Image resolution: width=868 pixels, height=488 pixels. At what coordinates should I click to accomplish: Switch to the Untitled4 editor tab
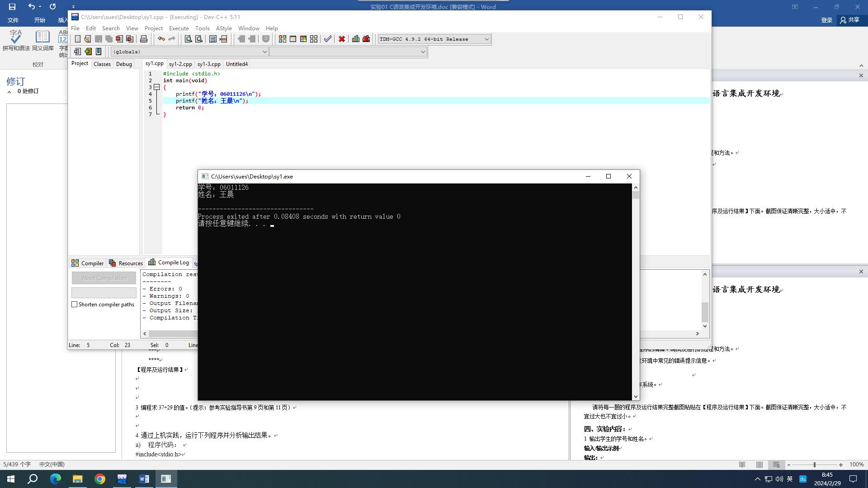click(x=237, y=64)
